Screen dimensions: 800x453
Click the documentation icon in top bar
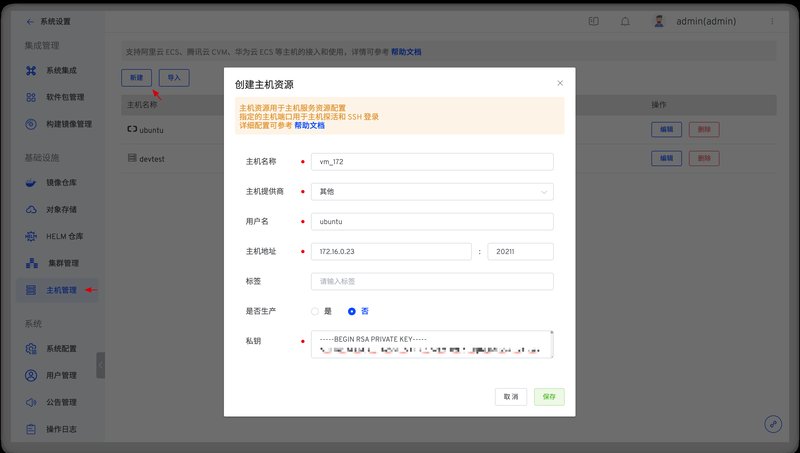pyautogui.click(x=593, y=21)
